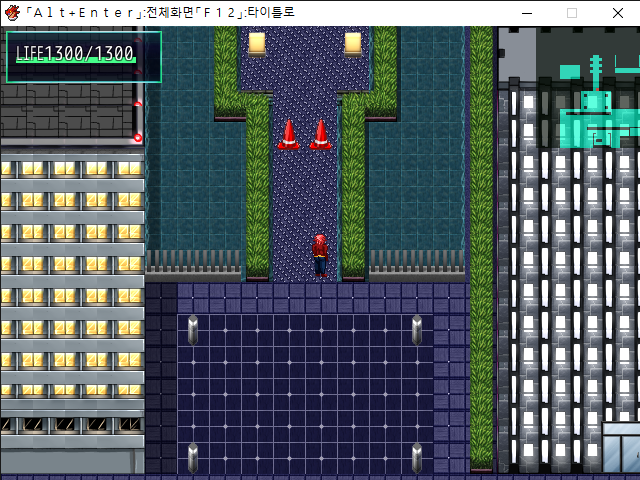Click the lower-left metal bollard on the plaza
640x480 pixels.
click(193, 458)
